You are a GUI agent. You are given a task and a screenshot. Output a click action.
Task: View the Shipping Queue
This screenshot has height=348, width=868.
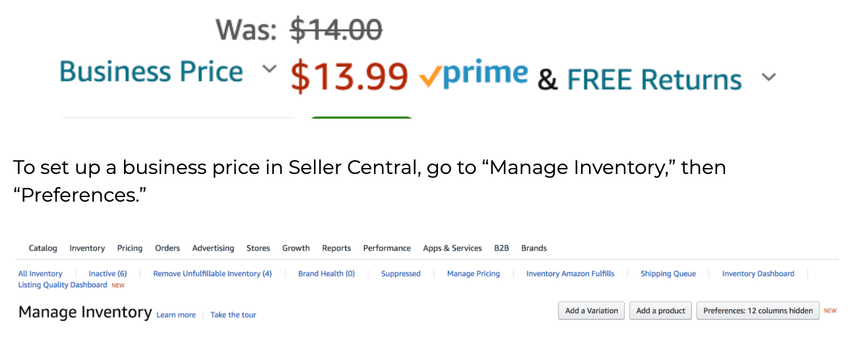click(668, 274)
